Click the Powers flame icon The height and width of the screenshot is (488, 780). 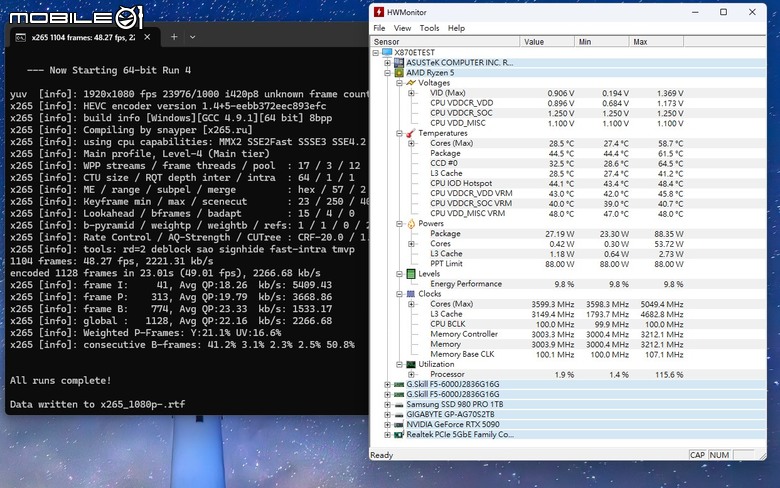point(411,224)
